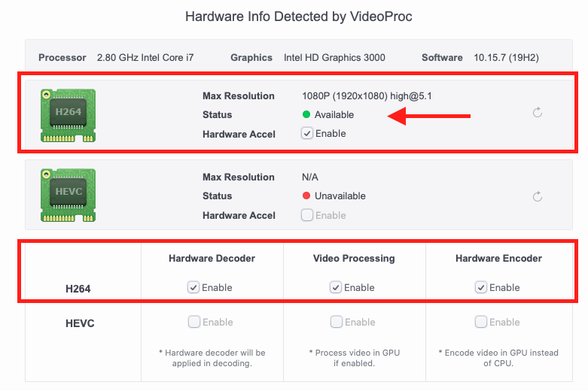The width and height of the screenshot is (588, 391).
Task: Click the Intel HD Graphics 3000 text
Action: [x=334, y=58]
